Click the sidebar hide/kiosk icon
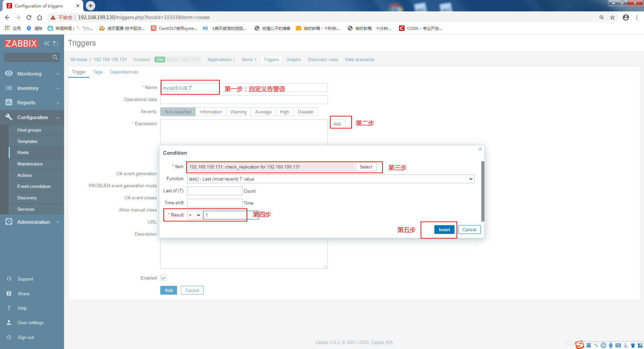The width and height of the screenshot is (644, 349). (56, 43)
